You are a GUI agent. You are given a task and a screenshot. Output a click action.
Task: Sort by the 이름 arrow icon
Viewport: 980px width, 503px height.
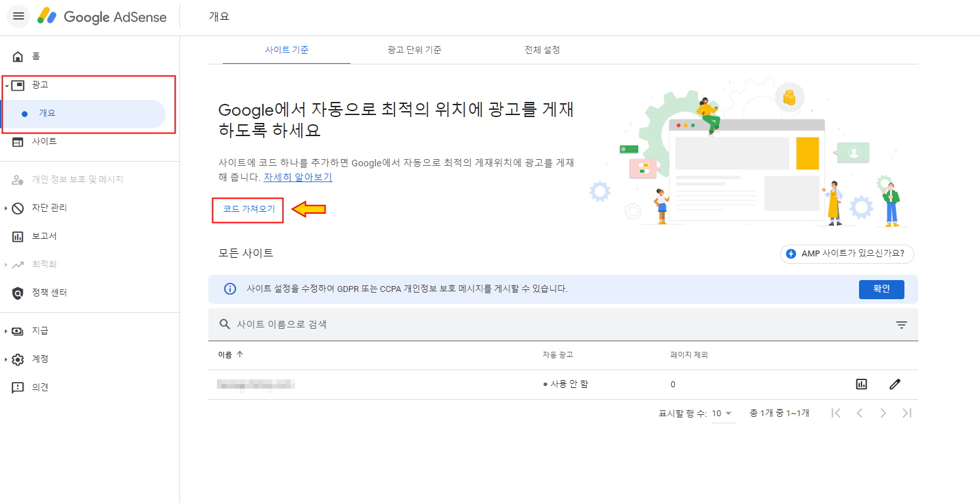tap(240, 354)
